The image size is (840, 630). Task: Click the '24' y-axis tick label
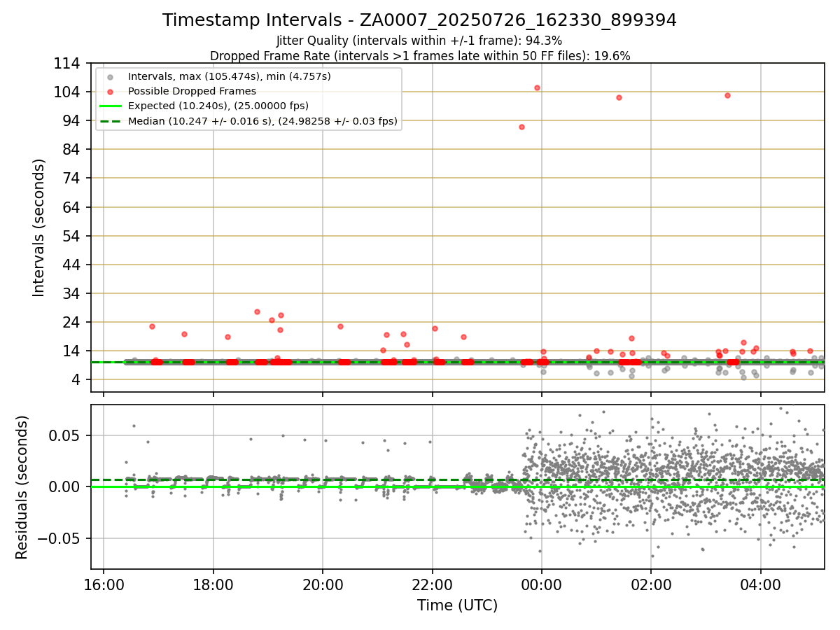[x=73, y=323]
